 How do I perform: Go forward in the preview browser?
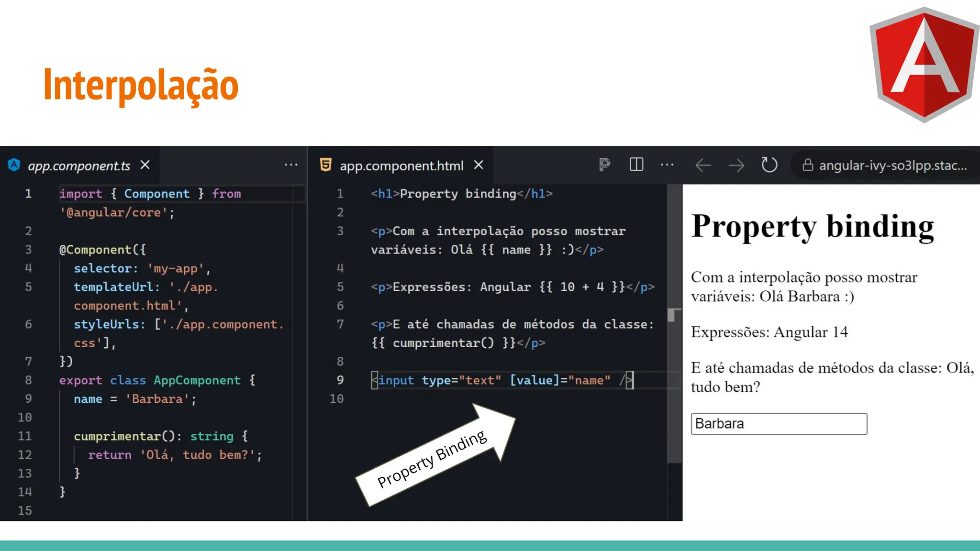pos(736,165)
